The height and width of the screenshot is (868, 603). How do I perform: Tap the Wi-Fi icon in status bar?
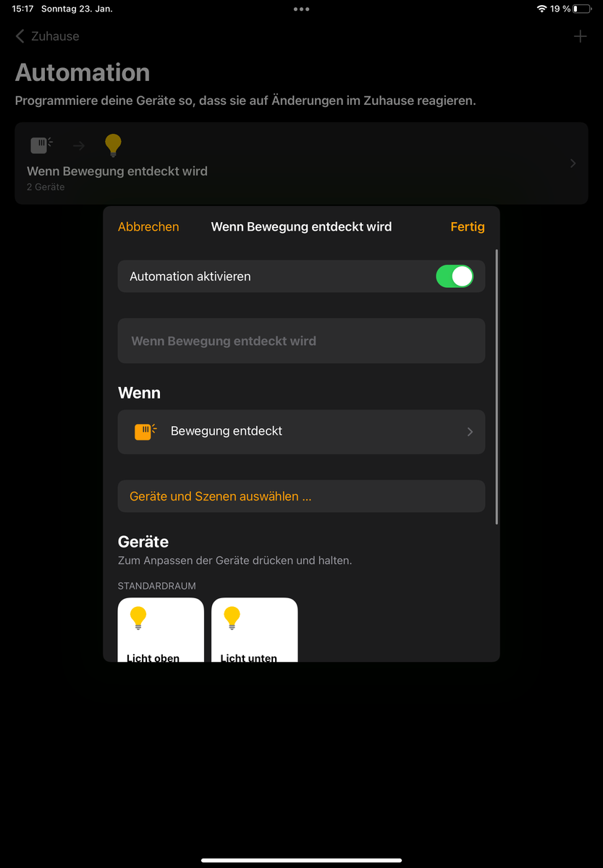point(541,9)
